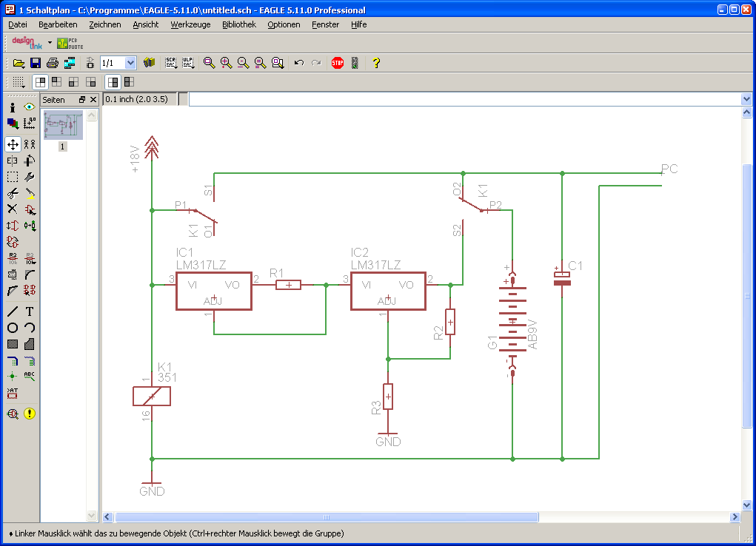Select the Text tool (T) icon
This screenshot has width=756, height=546.
(x=30, y=311)
